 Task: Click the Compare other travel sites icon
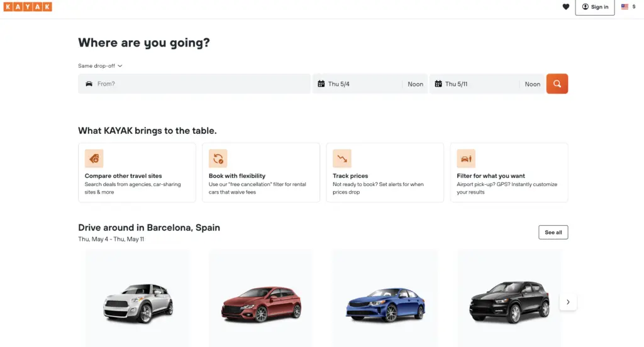click(x=94, y=158)
